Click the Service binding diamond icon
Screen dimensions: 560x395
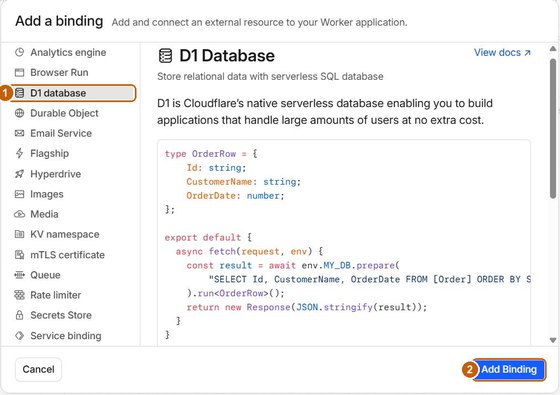(19, 336)
